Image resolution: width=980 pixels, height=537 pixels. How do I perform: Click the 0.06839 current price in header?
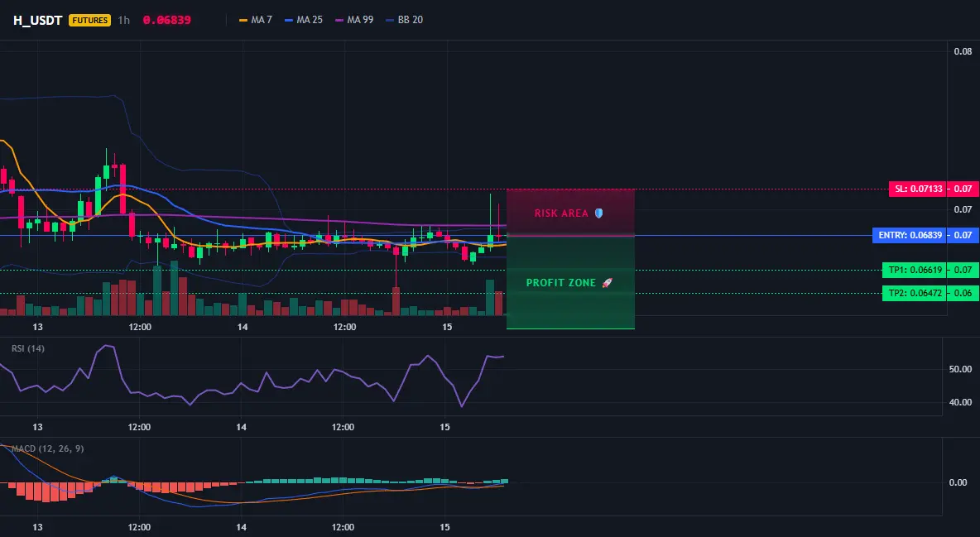[167, 20]
